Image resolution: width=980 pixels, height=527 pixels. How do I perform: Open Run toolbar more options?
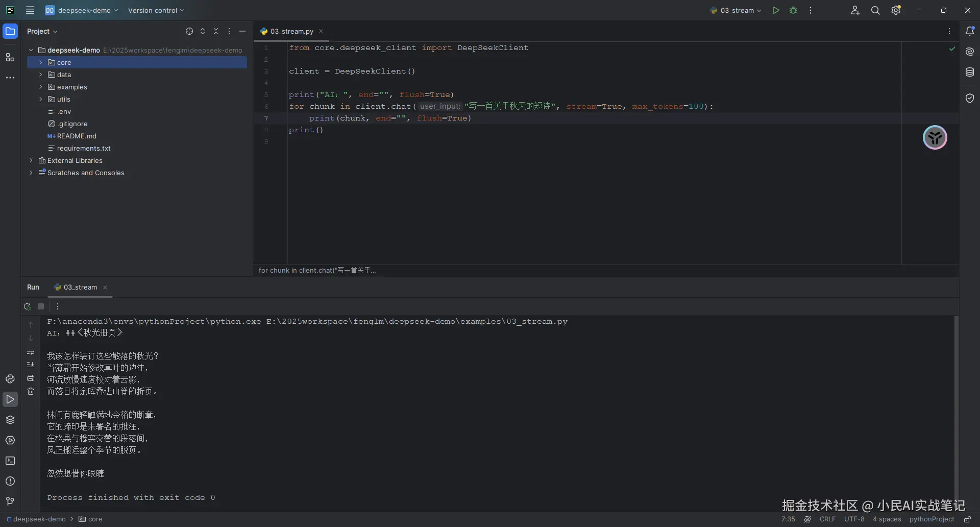[x=58, y=306]
